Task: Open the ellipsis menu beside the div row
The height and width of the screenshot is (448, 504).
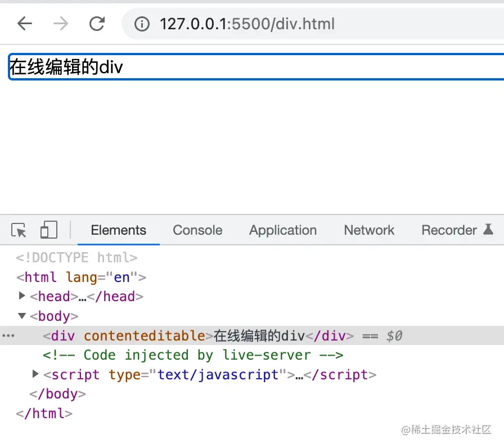Action: click(8, 336)
